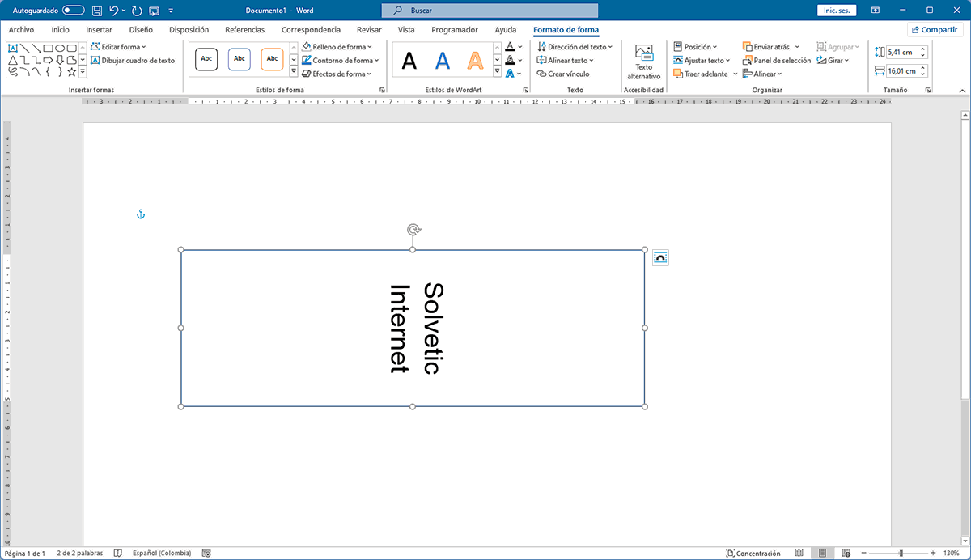The height and width of the screenshot is (560, 971).
Task: Apply the black outline Abc shape style
Action: point(206,59)
